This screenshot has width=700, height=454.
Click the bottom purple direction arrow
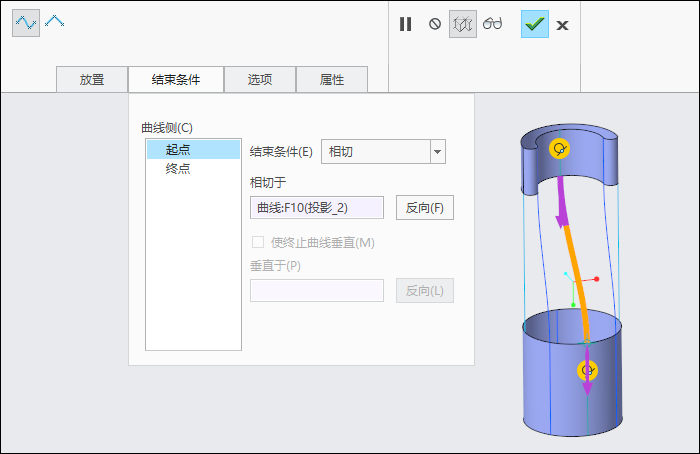588,372
